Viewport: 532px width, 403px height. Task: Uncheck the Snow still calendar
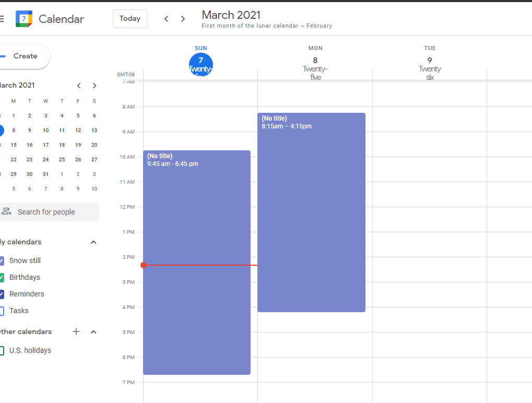2,260
